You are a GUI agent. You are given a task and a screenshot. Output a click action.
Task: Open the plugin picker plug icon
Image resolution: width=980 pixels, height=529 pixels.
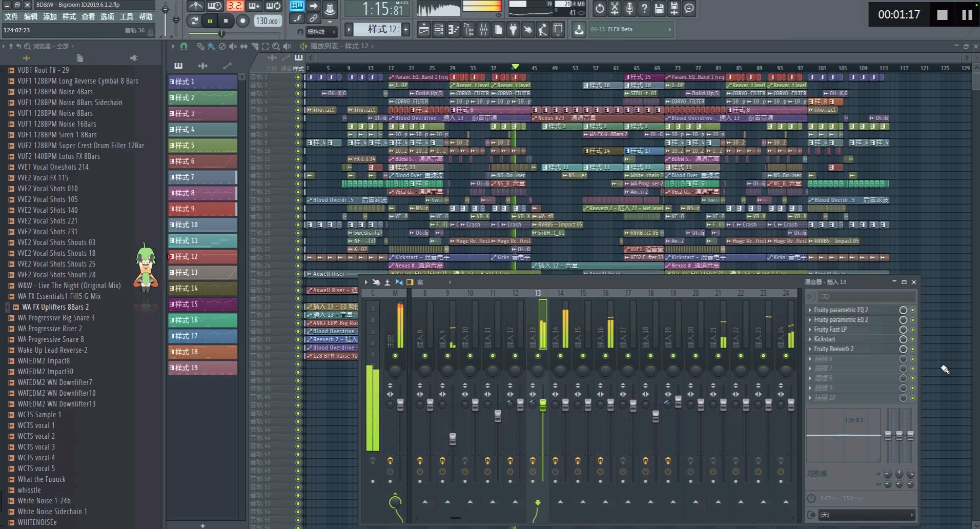tap(513, 30)
